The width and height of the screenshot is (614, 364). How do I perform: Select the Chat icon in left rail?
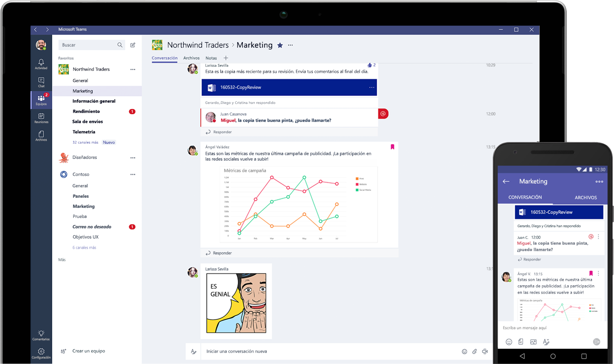click(41, 81)
